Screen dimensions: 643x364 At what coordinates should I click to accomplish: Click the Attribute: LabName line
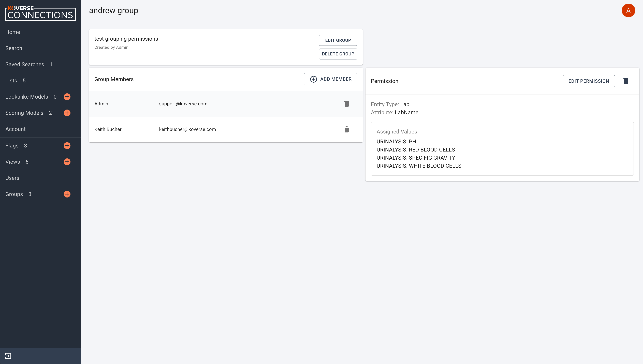point(394,113)
